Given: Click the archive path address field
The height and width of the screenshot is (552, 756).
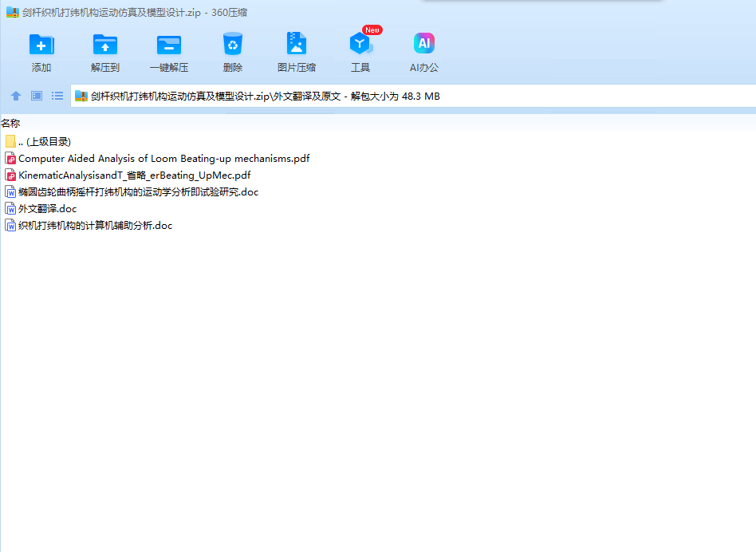Looking at the screenshot, I should 413,96.
